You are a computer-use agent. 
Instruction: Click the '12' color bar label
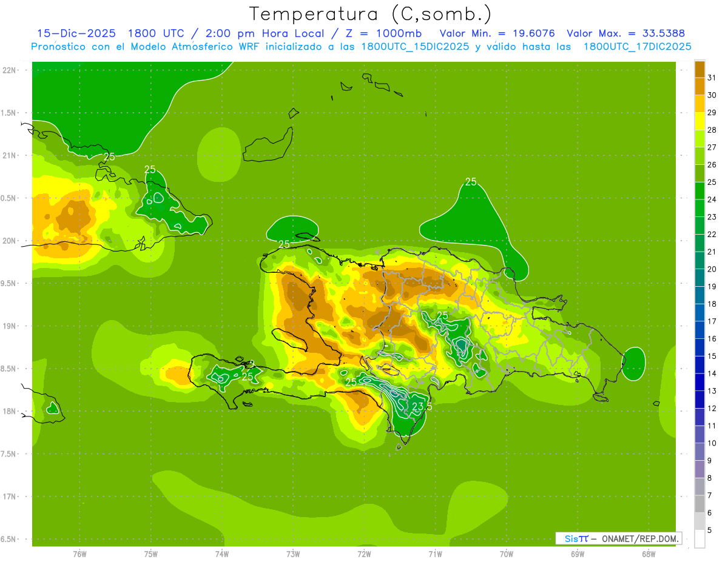pos(712,409)
